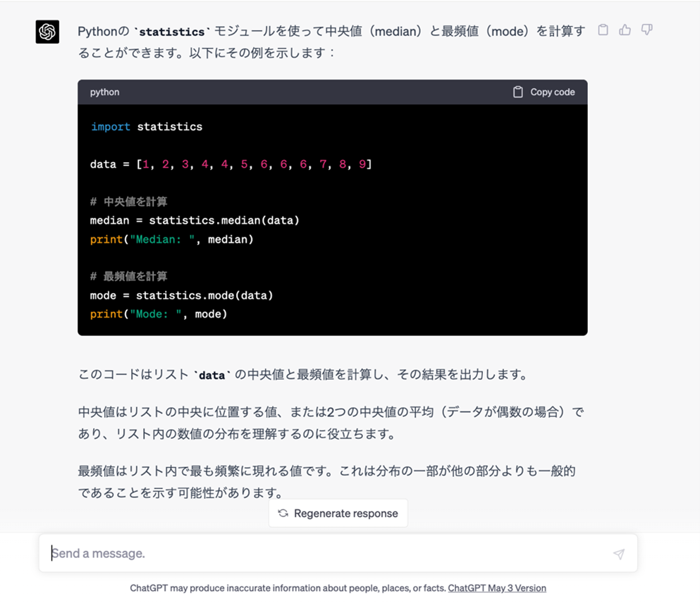Copy the response using the clipboard icon

603,30
